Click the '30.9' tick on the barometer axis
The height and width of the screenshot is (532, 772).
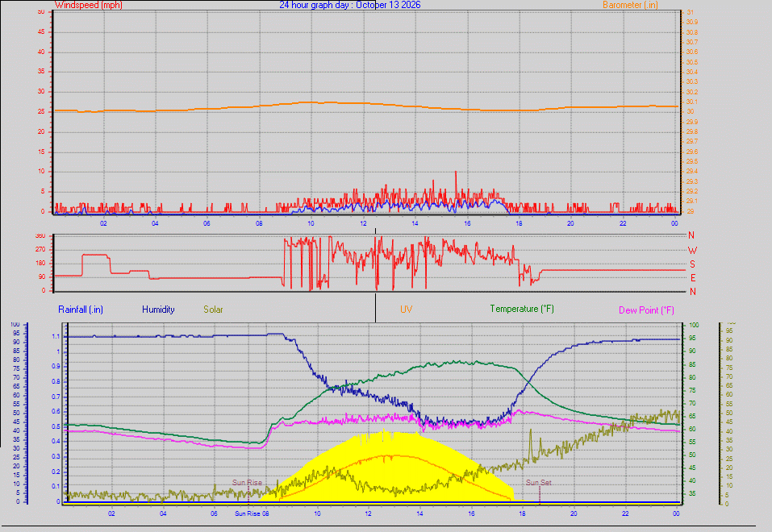point(692,22)
